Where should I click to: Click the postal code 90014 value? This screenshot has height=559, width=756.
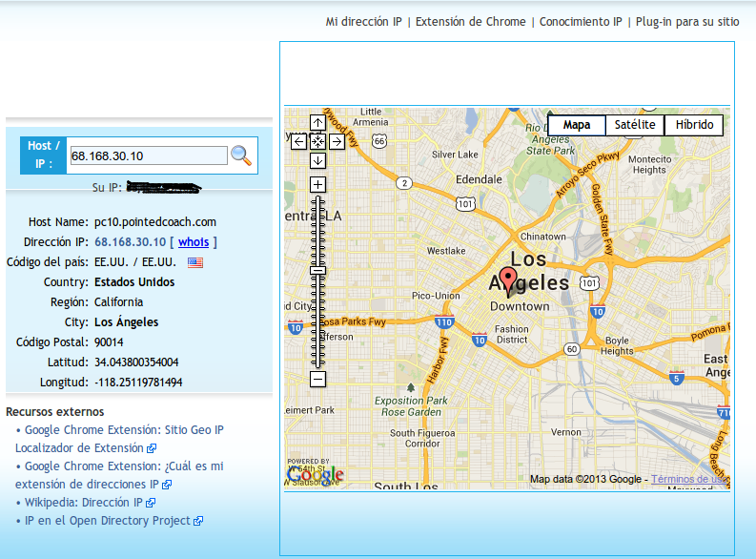(109, 342)
